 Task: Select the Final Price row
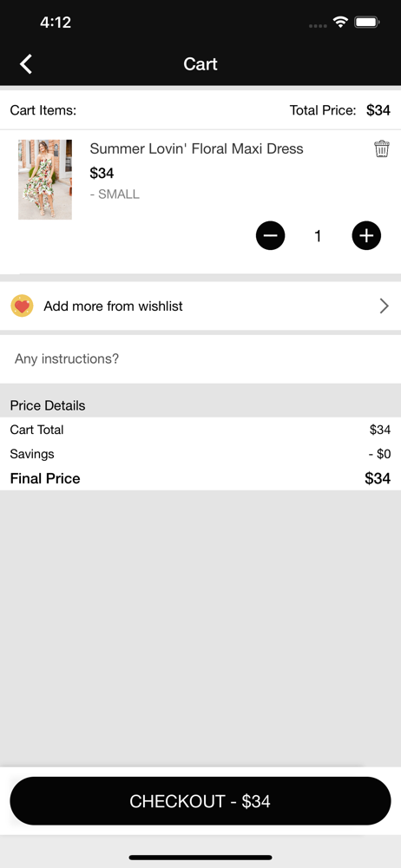tap(200, 478)
